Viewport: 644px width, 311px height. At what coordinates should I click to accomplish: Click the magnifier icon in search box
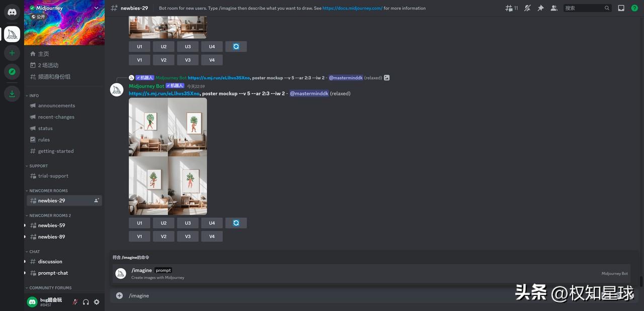click(x=607, y=8)
